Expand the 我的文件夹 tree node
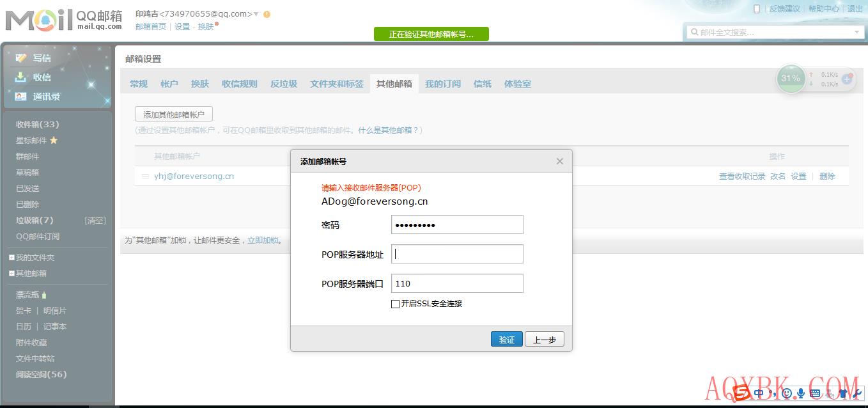The image size is (868, 408). (x=12, y=258)
